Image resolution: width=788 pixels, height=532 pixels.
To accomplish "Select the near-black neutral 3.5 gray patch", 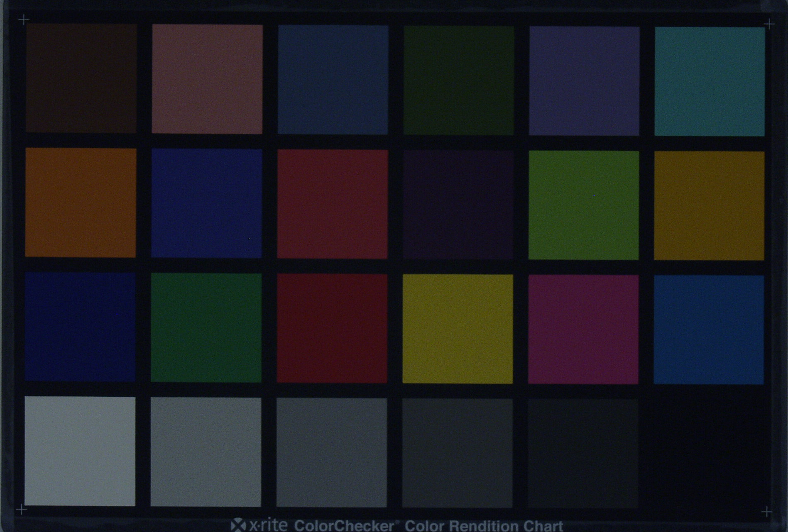I will pos(583,454).
